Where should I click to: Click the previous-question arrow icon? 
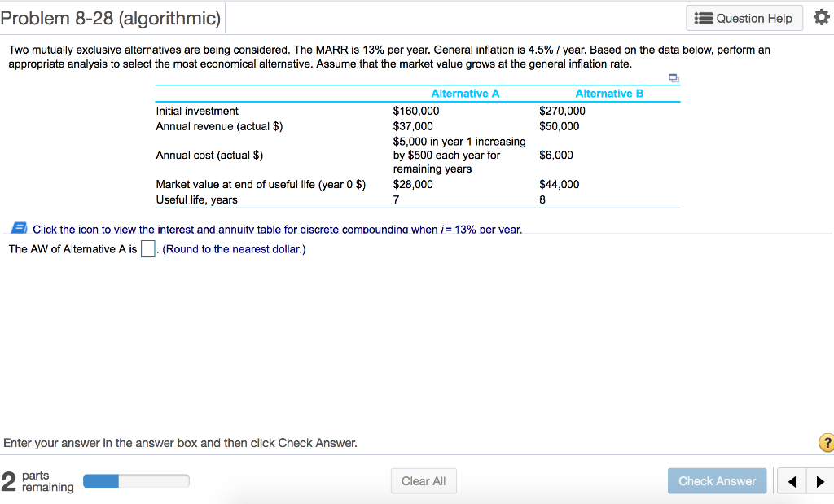(x=791, y=480)
